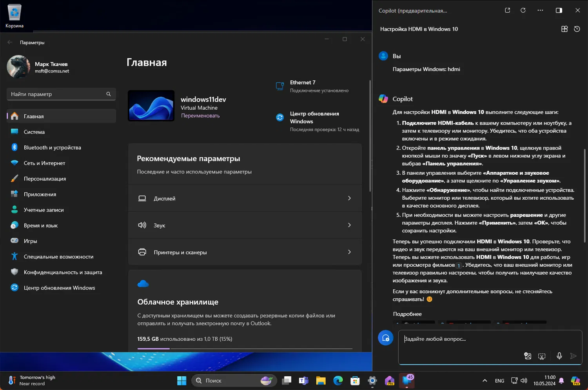Click the Settings gear icon in the taskbar
Screen dimensions: 588x390
tap(372, 381)
